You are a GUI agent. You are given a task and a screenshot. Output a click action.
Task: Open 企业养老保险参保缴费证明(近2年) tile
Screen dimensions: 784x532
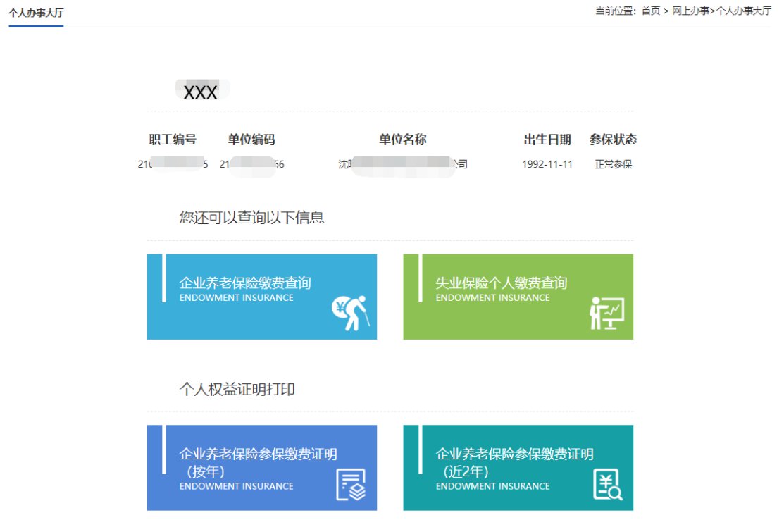tap(518, 467)
